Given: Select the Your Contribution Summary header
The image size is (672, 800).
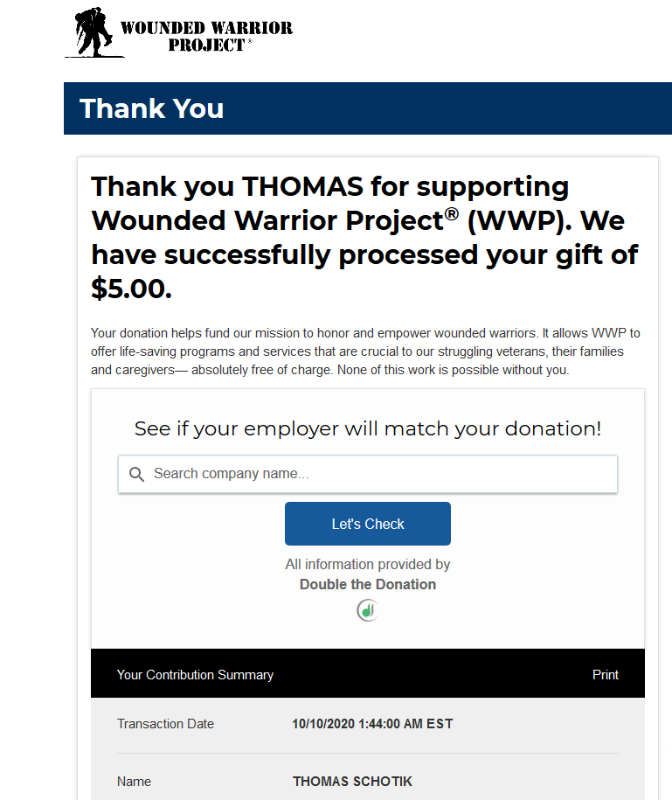Looking at the screenshot, I should click(x=195, y=675).
